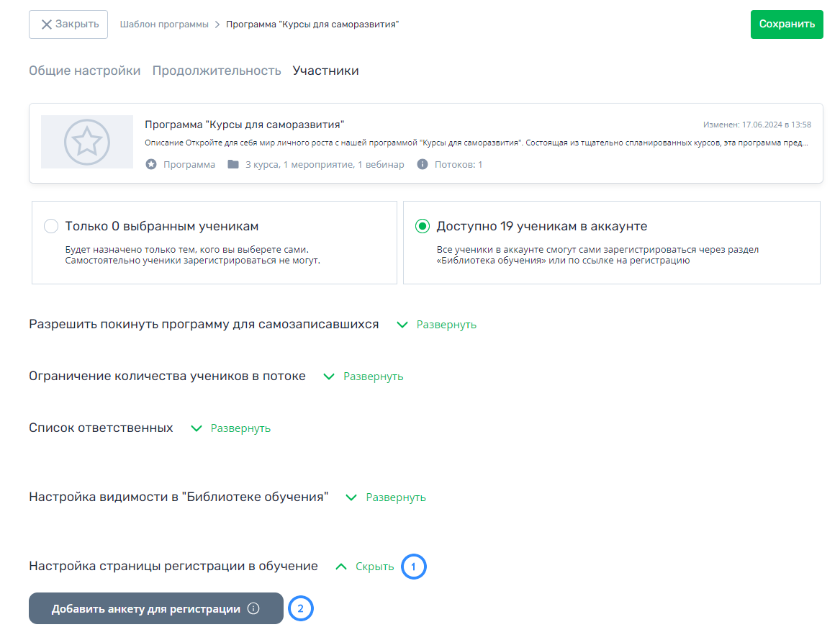840x640 pixels.
Task: Expand Настройка видимости в Библиотеке обучения
Action: (386, 497)
